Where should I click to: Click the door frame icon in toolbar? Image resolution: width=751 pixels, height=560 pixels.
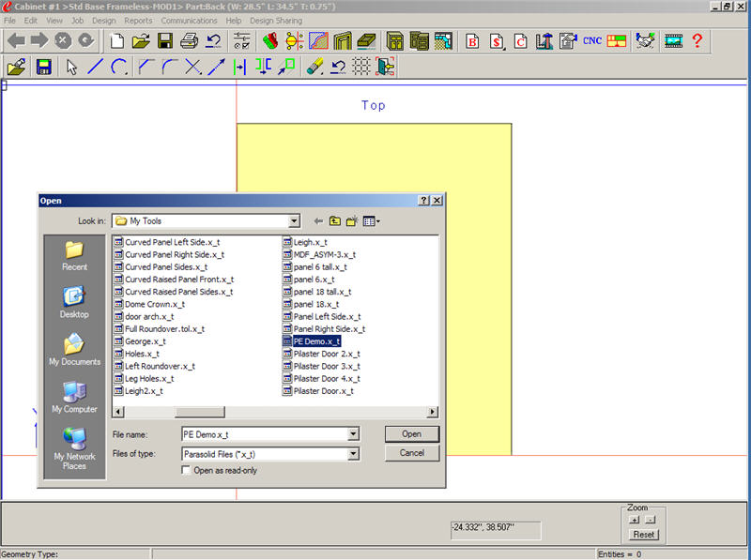pos(342,41)
